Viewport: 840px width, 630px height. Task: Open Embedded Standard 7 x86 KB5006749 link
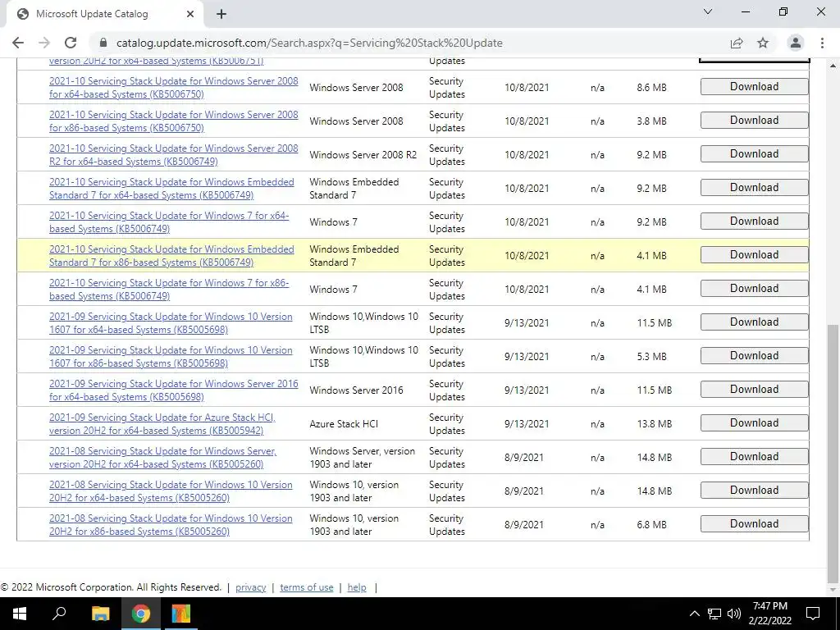point(171,256)
